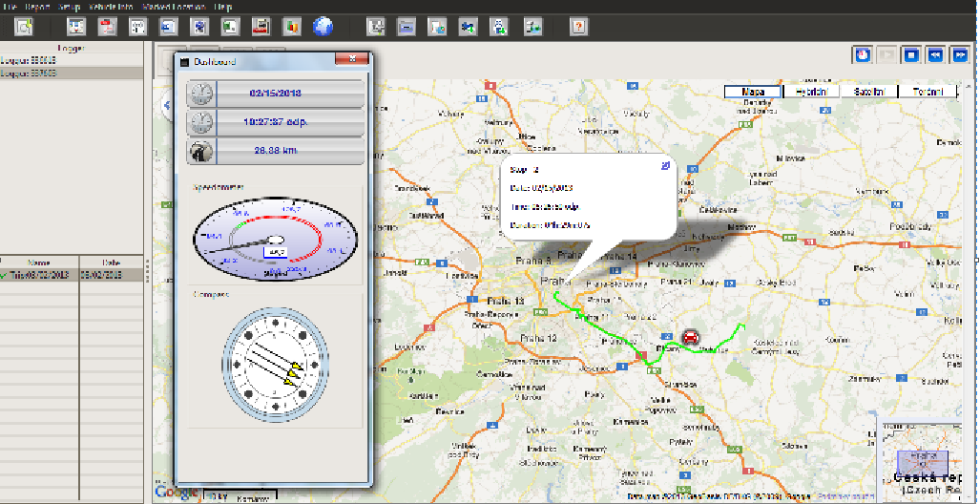The width and height of the screenshot is (980, 504).
Task: Toggle the green checkmark on the Trip row
Action: click(5, 275)
